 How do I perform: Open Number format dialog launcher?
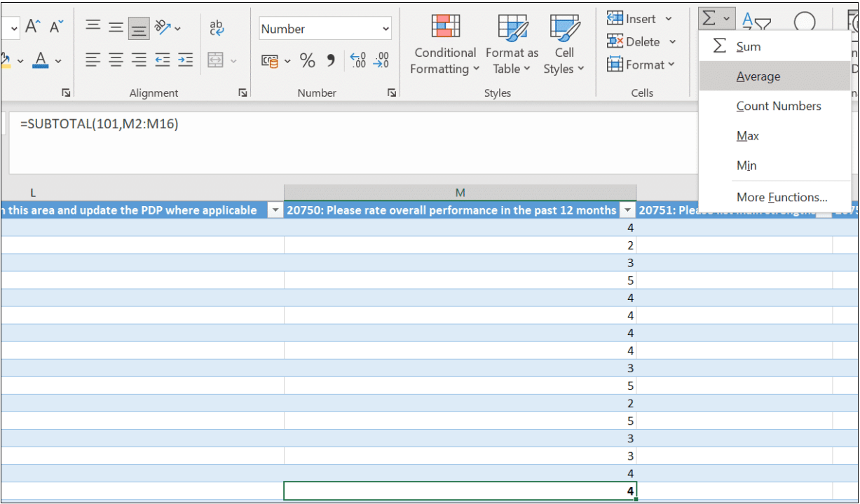coord(393,93)
